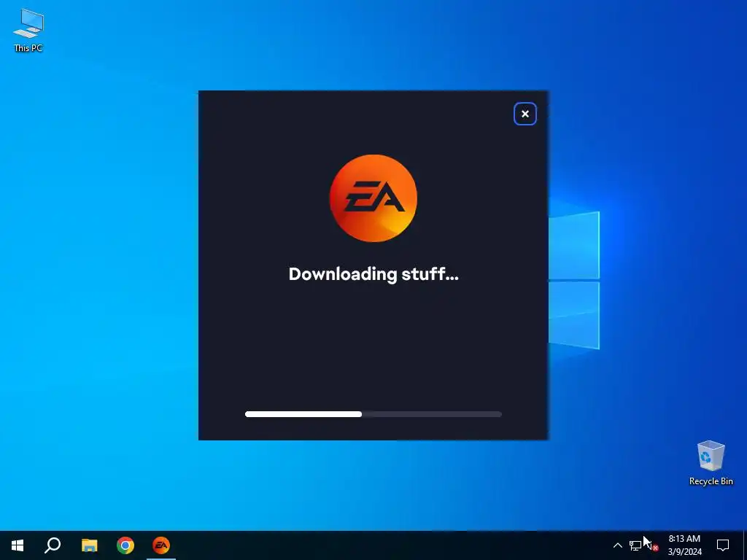The width and height of the screenshot is (747, 560).
Task: Expand the hidden system tray icons
Action: point(617,545)
